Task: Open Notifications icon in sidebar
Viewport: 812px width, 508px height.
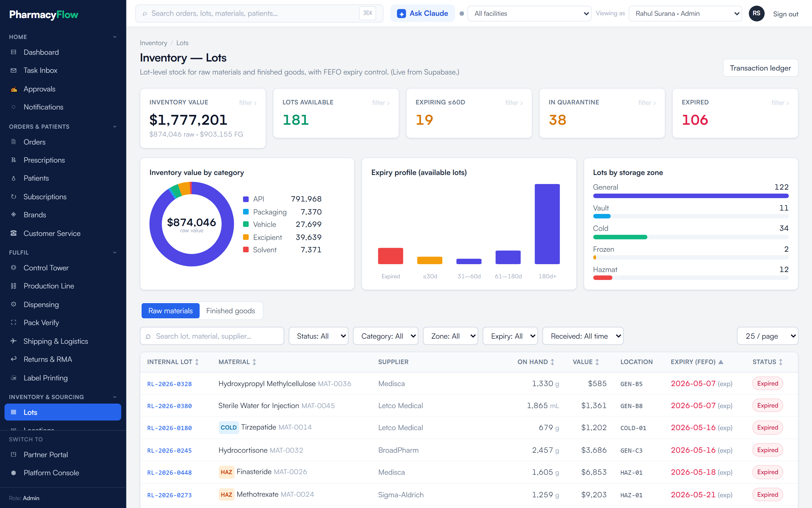Action: point(14,107)
